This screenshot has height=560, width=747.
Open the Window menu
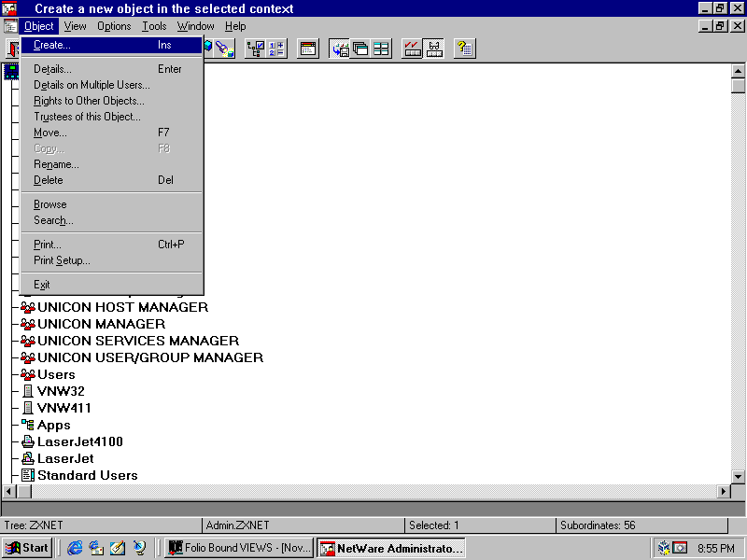195,26
